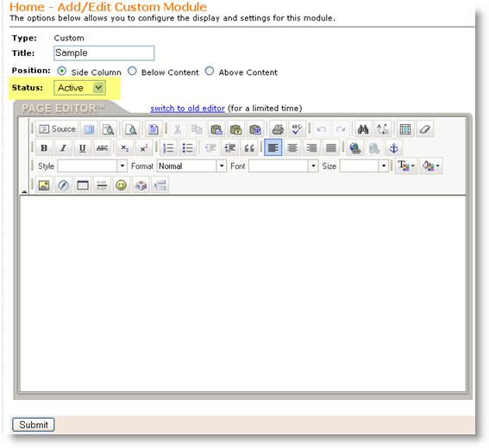Open the Font dropdown list
The width and height of the screenshot is (489, 448).
283,166
